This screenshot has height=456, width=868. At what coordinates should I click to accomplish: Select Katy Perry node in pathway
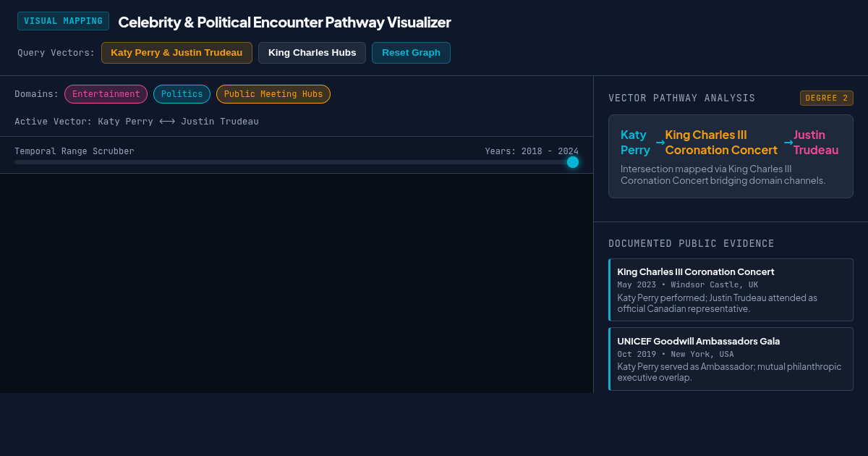(x=636, y=143)
